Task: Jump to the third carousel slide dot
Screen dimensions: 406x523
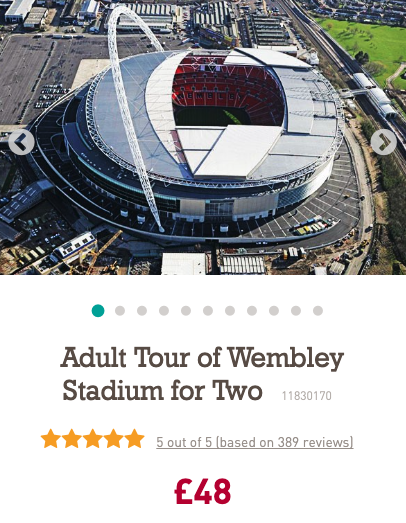Action: [142, 311]
